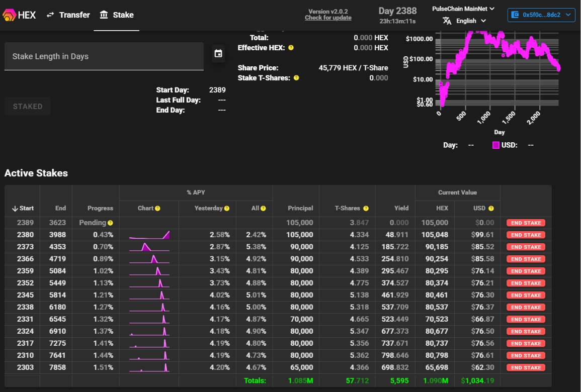This screenshot has width=581, height=392.
Task: End stake starting day 2310
Action: click(526, 355)
